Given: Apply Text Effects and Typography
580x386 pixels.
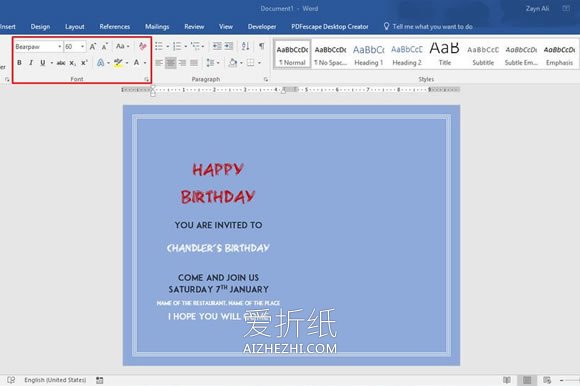Looking at the screenshot, I should coord(101,63).
